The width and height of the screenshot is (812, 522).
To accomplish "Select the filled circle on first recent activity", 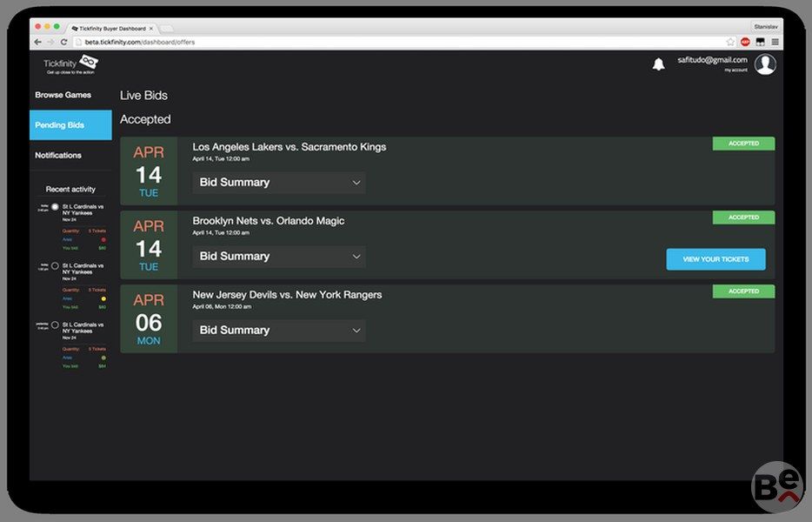I will point(55,207).
